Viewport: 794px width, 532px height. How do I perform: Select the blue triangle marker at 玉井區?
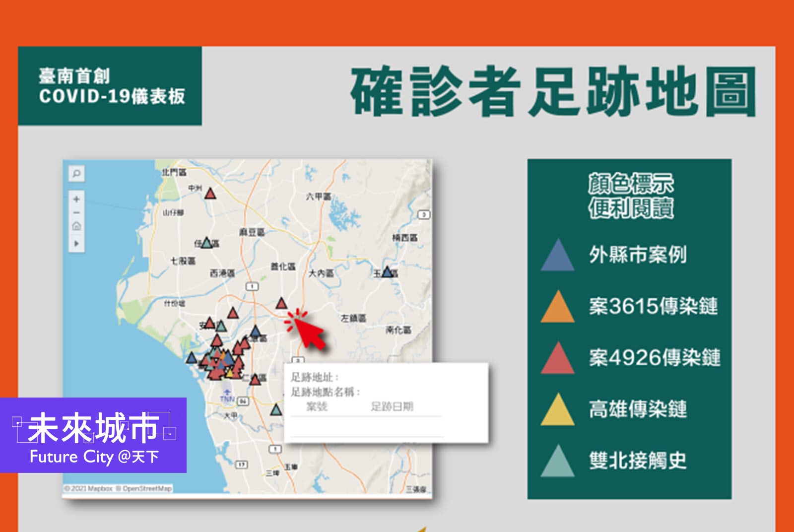click(x=387, y=272)
